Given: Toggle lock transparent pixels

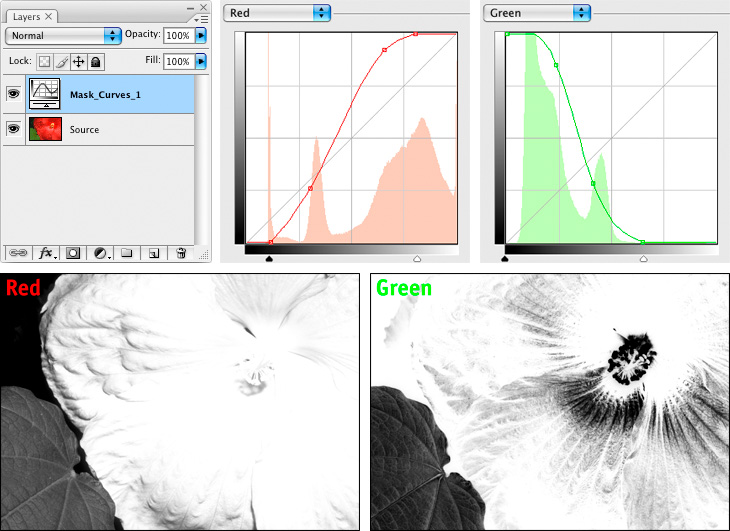Looking at the screenshot, I should pyautogui.click(x=45, y=62).
